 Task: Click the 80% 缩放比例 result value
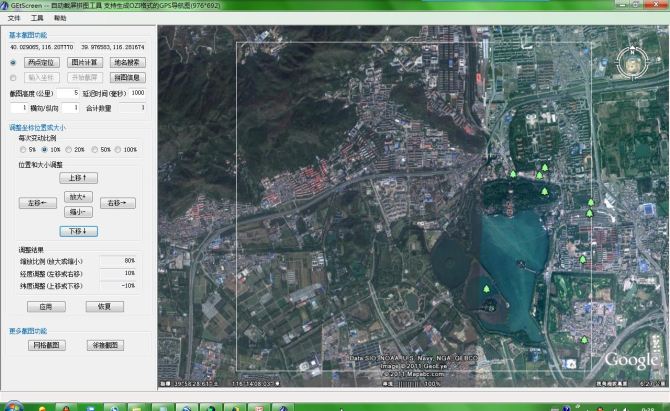(x=118, y=261)
